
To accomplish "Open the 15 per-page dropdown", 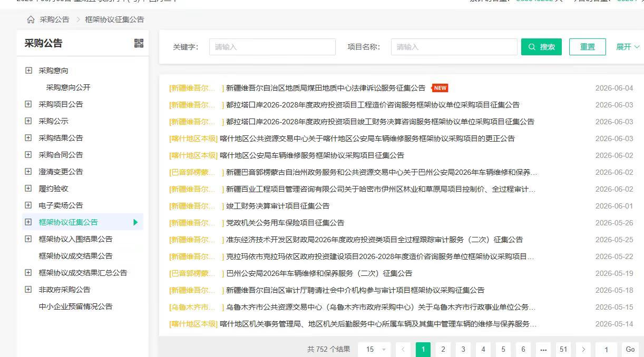I will 374,349.
